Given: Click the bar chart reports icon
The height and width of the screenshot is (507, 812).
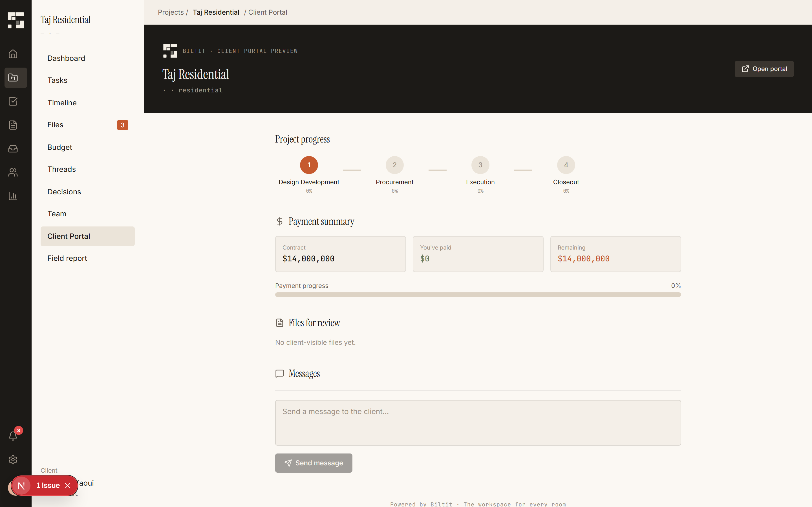Looking at the screenshot, I should click(13, 196).
